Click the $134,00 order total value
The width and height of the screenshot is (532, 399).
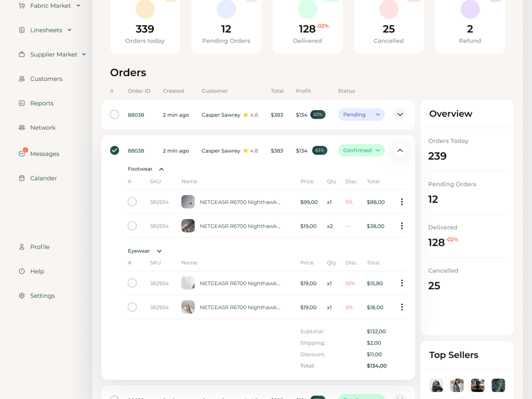point(377,366)
